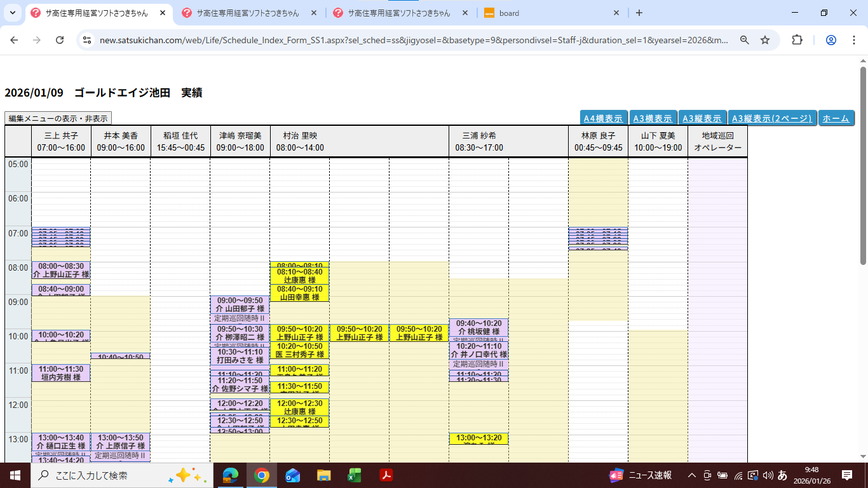Expand the tab search dropdown arrow
The width and height of the screenshot is (868, 488).
point(13,13)
